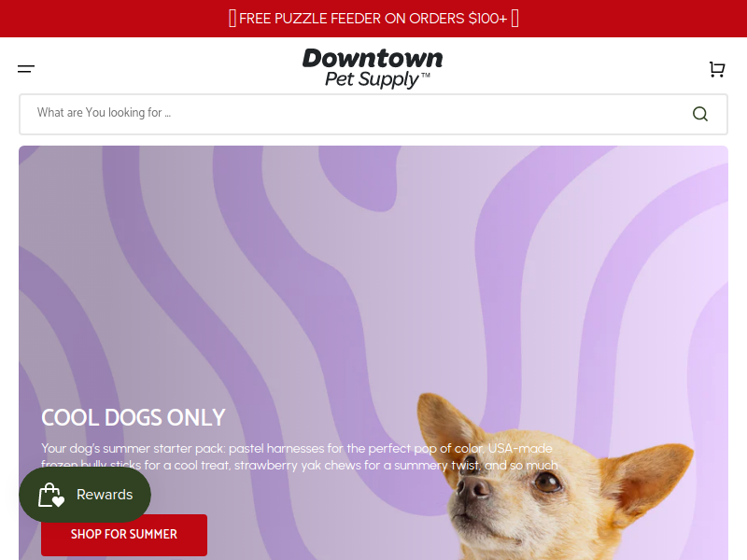Click the summer starter pack description text
The height and width of the screenshot is (560, 747).
pyautogui.click(x=299, y=456)
